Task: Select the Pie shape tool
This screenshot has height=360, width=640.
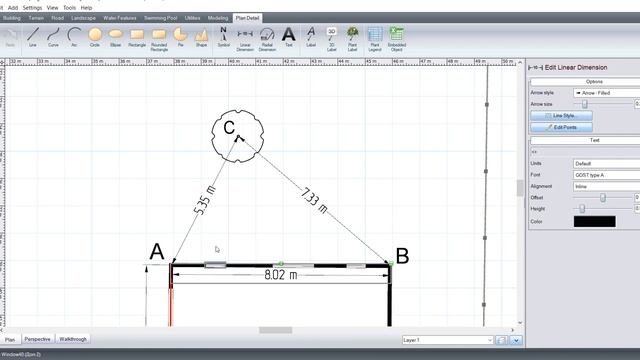Action: [x=180, y=38]
